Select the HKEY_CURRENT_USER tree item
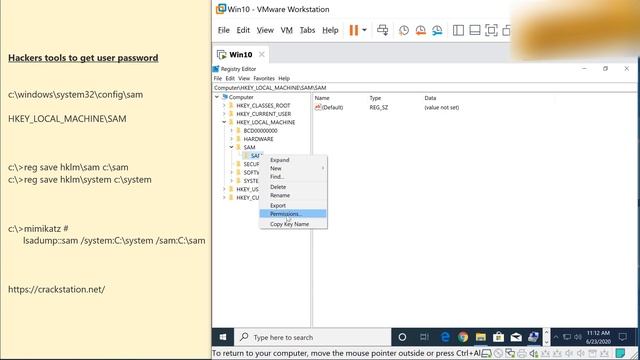Image resolution: width=640 pixels, height=360 pixels. [263, 114]
